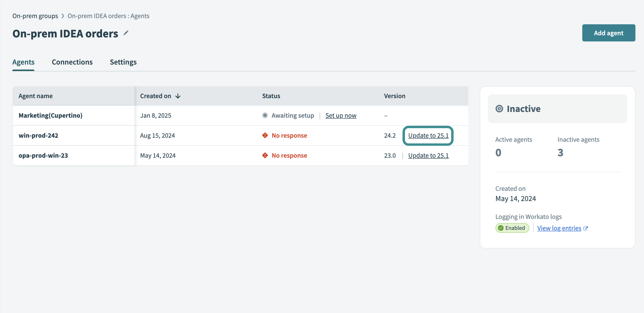Click Set up now link for Marketing(Cupertino)

pos(341,115)
